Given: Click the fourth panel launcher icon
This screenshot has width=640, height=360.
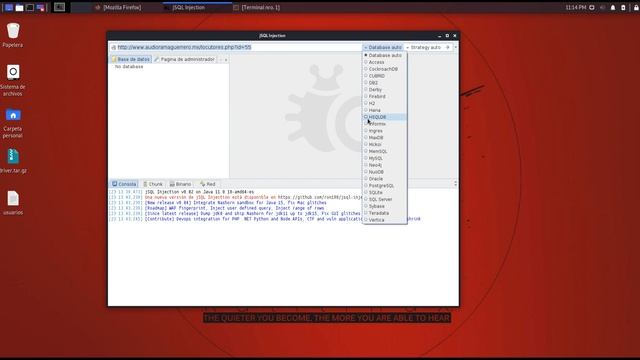Looking at the screenshot, I should [x=40, y=7].
